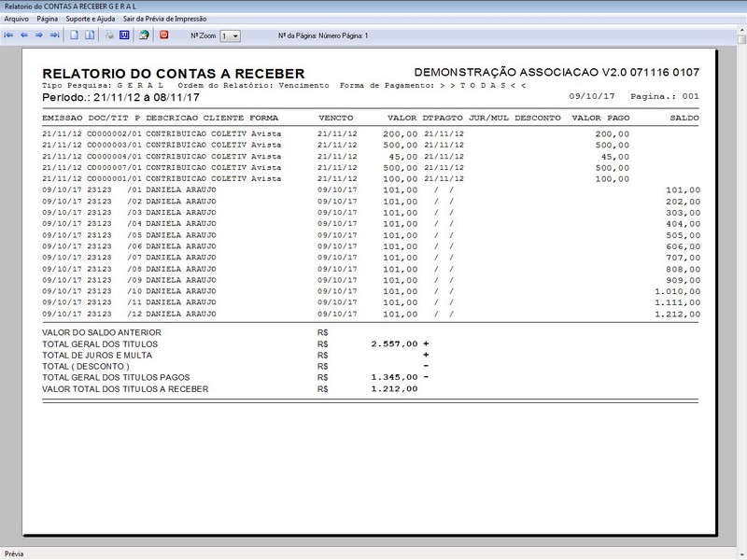
Task: Click 'VALOR DO SALDO ANTERIOR' label
Action: pos(102,332)
